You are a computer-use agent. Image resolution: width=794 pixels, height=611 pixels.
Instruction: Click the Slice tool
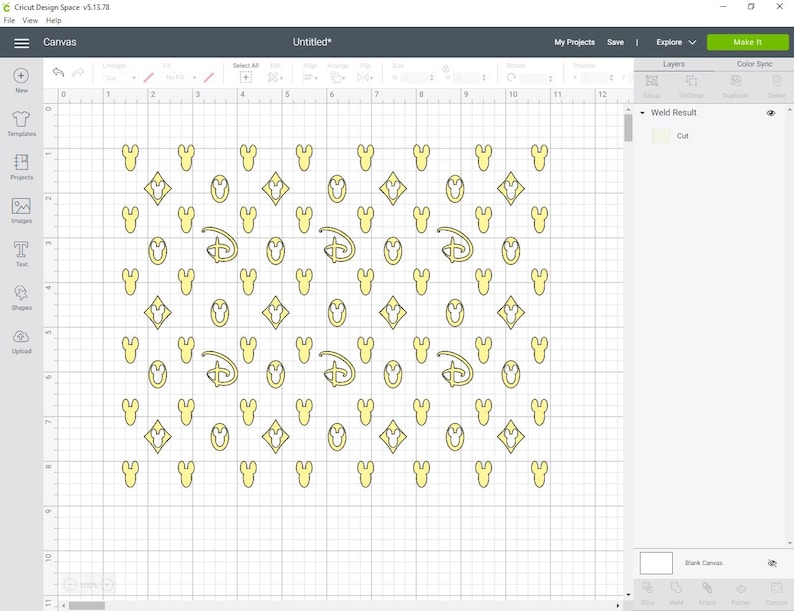(648, 588)
